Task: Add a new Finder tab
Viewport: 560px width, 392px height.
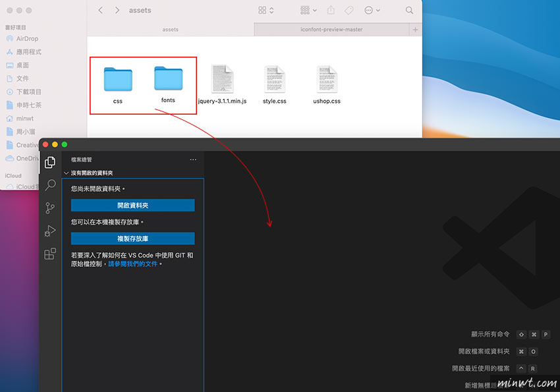Action: (415, 30)
